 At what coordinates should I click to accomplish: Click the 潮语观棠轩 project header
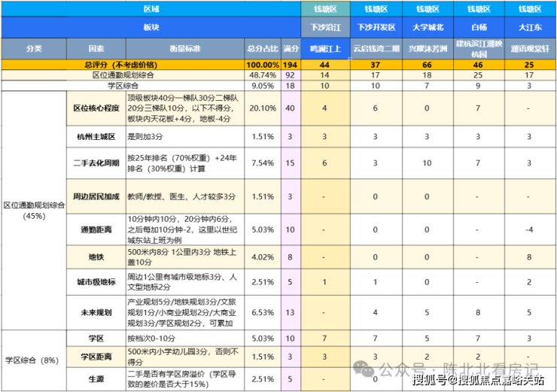tap(531, 49)
